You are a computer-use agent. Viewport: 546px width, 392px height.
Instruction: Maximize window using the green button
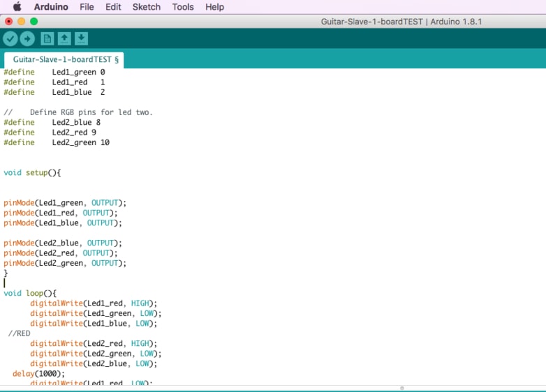point(34,22)
